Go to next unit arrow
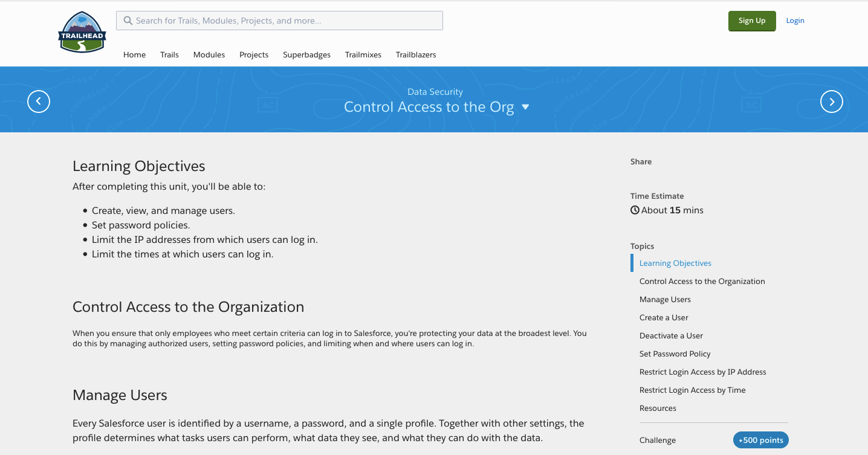The width and height of the screenshot is (868, 455). coord(832,102)
